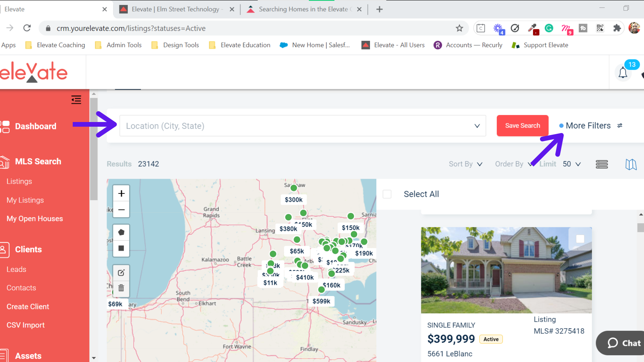Go forward in the browser
The image size is (644, 362).
pos(10,28)
